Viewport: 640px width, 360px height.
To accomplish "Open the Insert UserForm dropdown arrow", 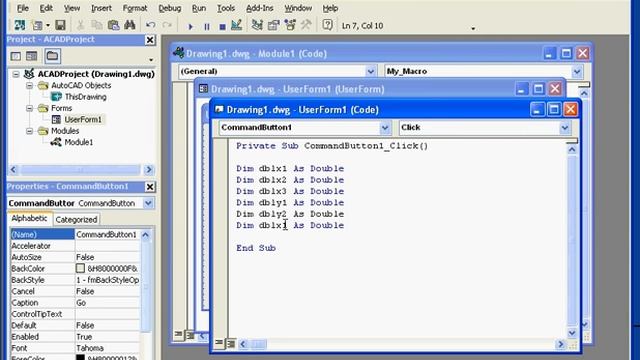I will tap(48, 25).
